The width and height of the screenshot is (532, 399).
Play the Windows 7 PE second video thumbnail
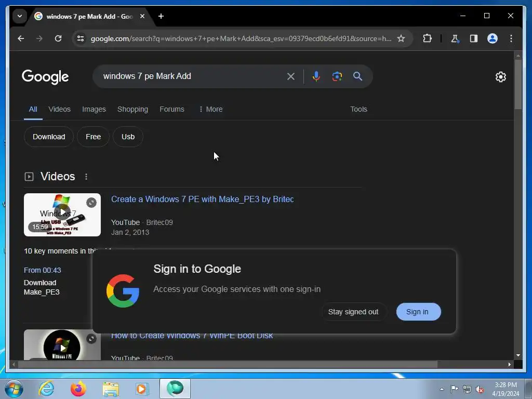tap(62, 345)
